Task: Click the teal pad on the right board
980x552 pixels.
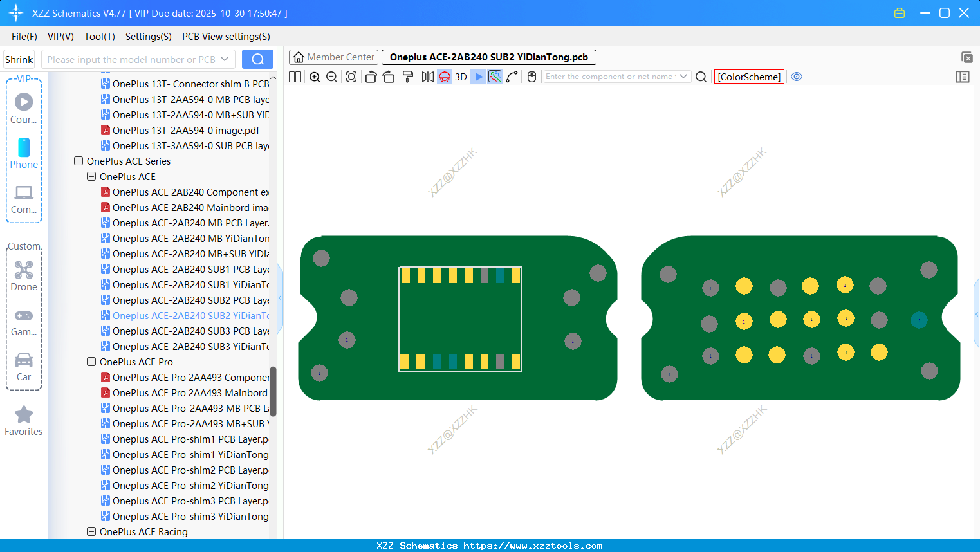Action: click(919, 320)
